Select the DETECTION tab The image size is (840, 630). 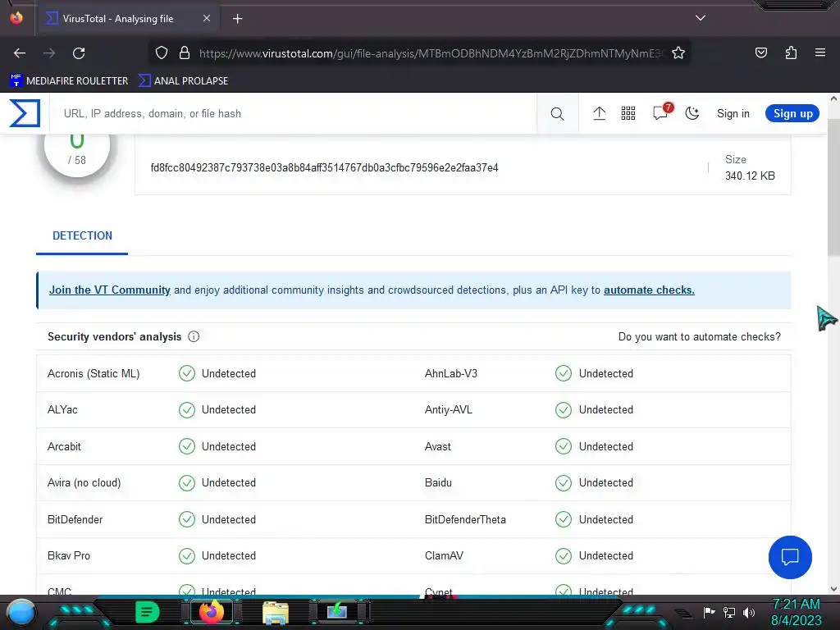pyautogui.click(x=82, y=235)
